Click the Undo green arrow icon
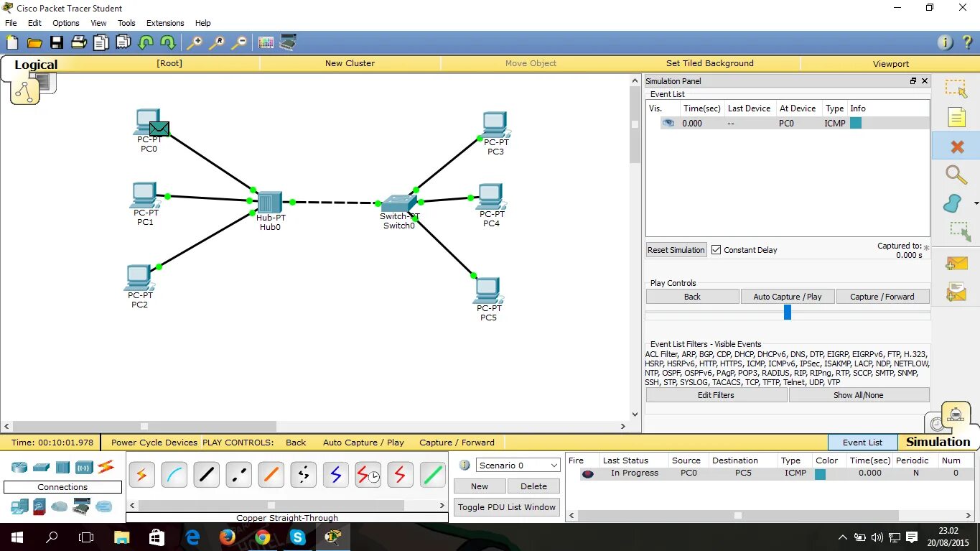 click(146, 43)
